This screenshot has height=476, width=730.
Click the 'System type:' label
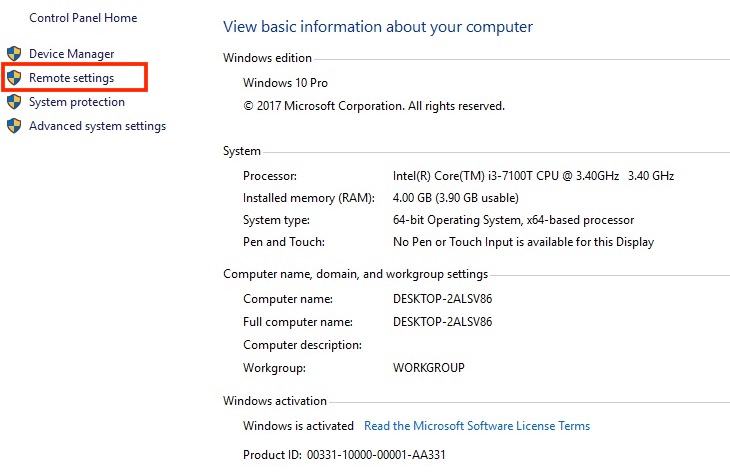pyautogui.click(x=276, y=220)
